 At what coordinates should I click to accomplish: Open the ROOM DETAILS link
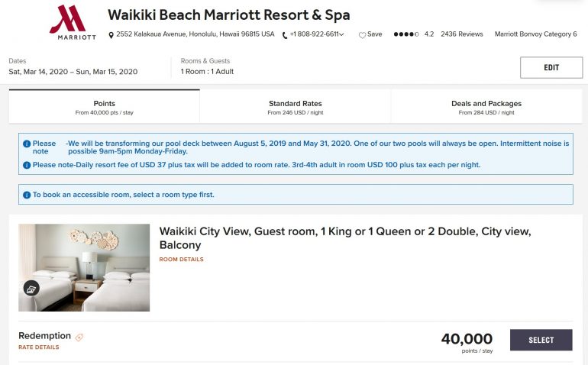tap(181, 260)
